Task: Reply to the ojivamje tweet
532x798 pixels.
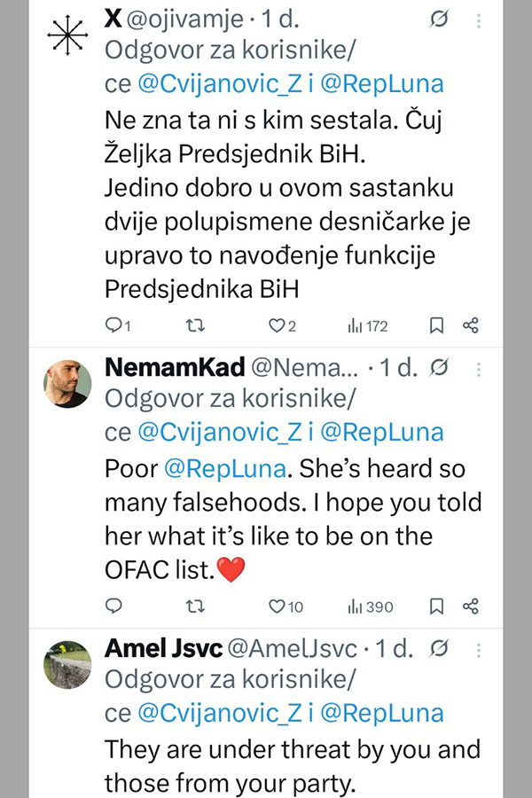Action: (x=113, y=325)
